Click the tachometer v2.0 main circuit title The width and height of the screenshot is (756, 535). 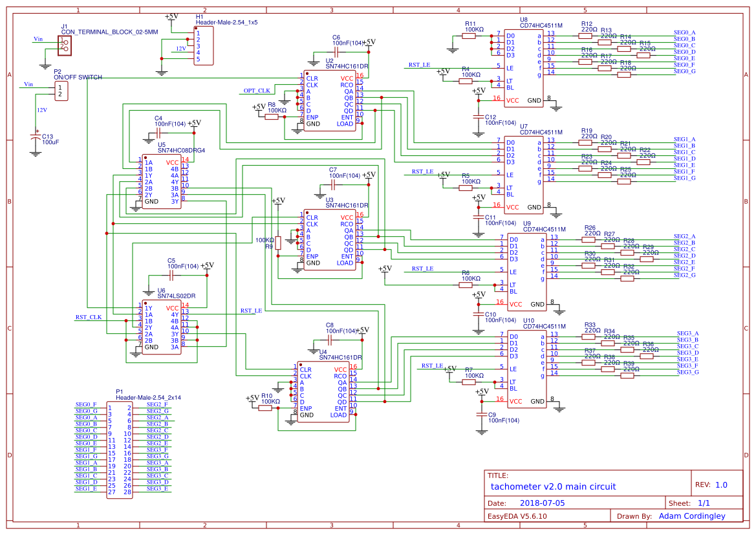coord(554,486)
